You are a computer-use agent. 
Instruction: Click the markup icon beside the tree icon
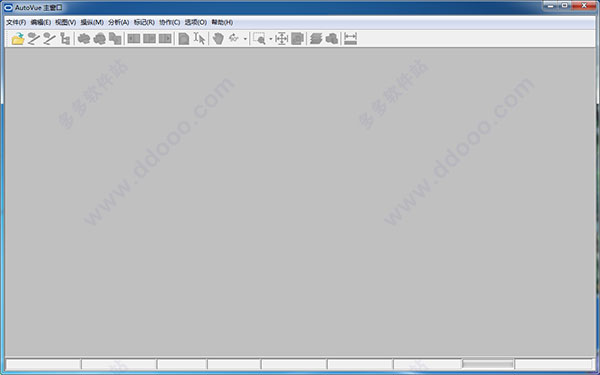(x=49, y=39)
